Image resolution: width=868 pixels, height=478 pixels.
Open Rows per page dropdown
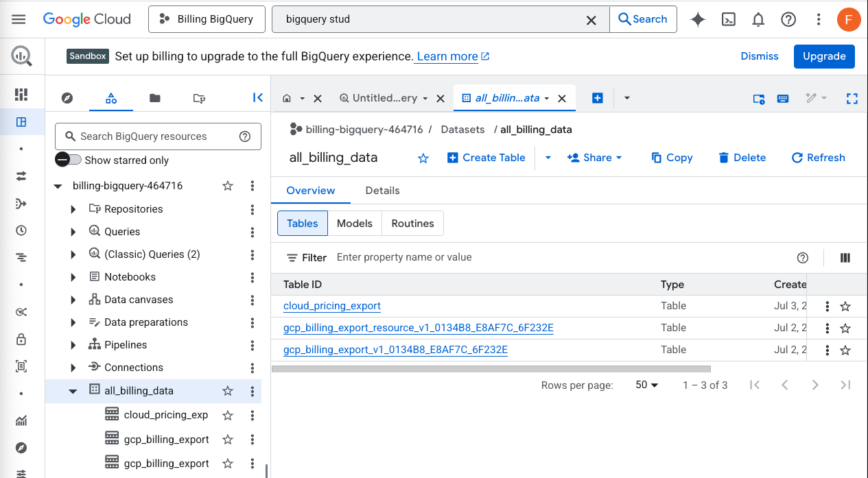[x=647, y=385]
